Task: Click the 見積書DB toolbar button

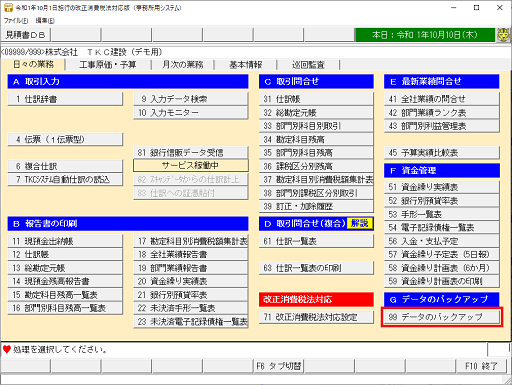Action: point(26,35)
